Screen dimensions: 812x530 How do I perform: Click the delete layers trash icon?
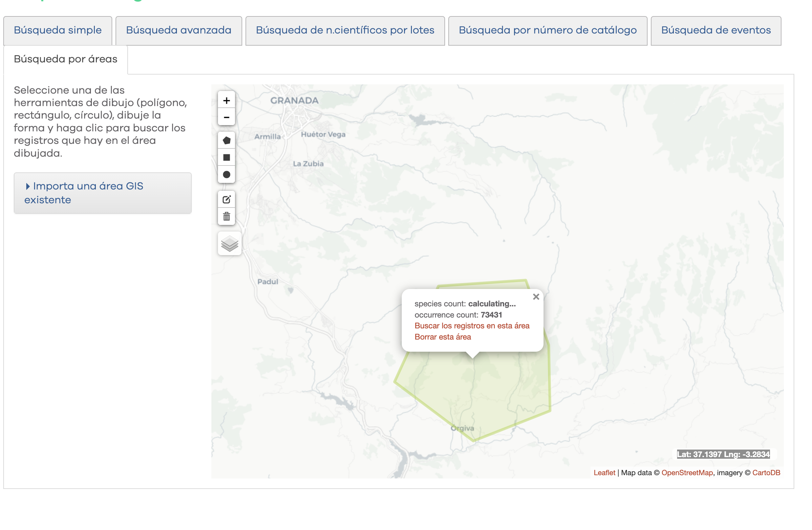pos(226,216)
